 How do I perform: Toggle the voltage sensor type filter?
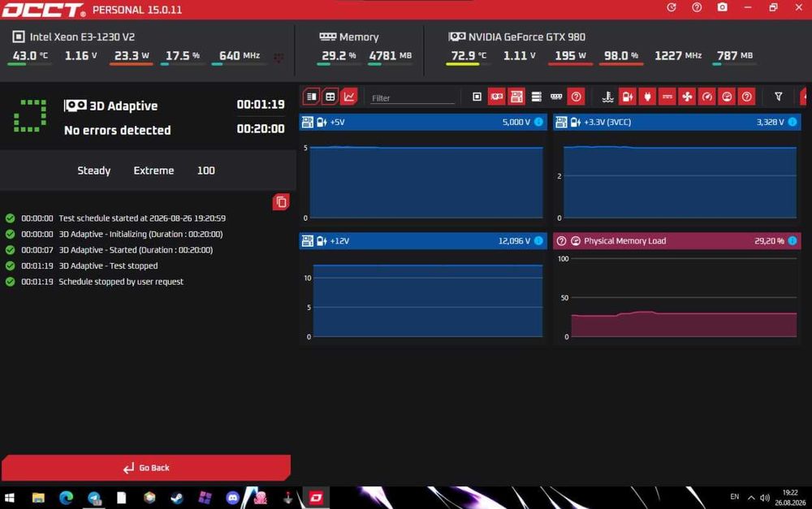tap(627, 97)
